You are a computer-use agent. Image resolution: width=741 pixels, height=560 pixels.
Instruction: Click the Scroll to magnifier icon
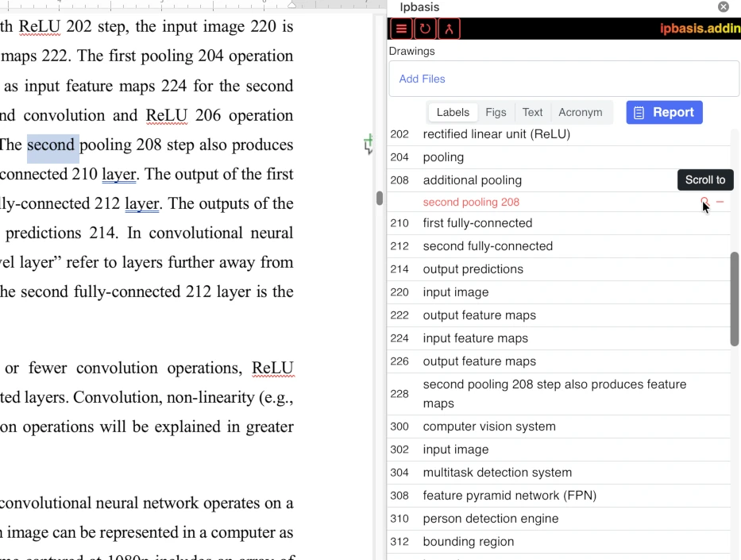click(704, 202)
